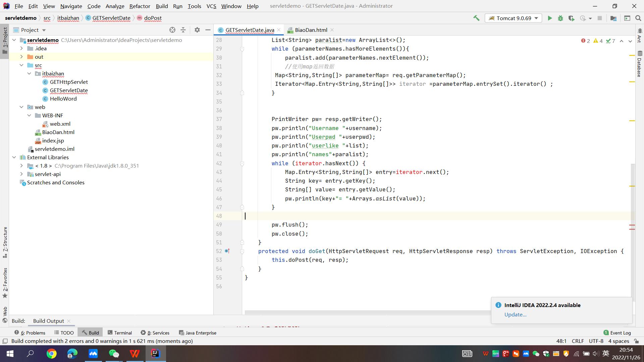The height and width of the screenshot is (362, 644).
Task: Collapse the WEB-INF folder
Action: (x=29, y=115)
